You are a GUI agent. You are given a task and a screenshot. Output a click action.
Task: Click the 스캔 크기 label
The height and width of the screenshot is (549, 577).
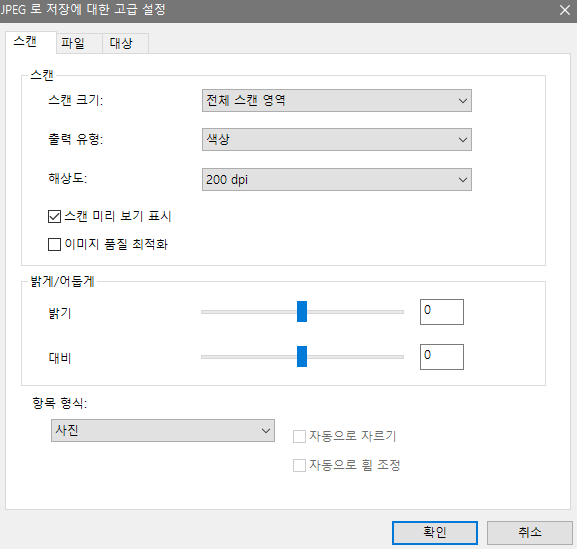[76, 100]
